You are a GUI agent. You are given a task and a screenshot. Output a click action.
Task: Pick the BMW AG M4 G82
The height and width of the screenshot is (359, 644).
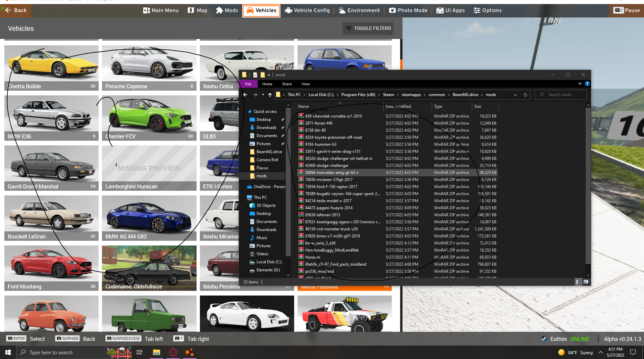149,218
